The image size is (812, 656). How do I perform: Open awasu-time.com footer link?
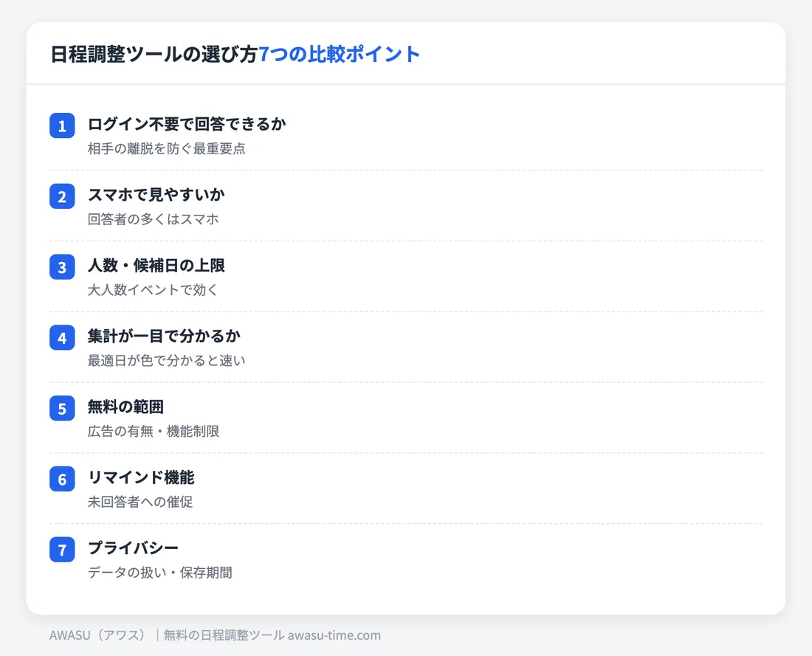click(x=334, y=635)
